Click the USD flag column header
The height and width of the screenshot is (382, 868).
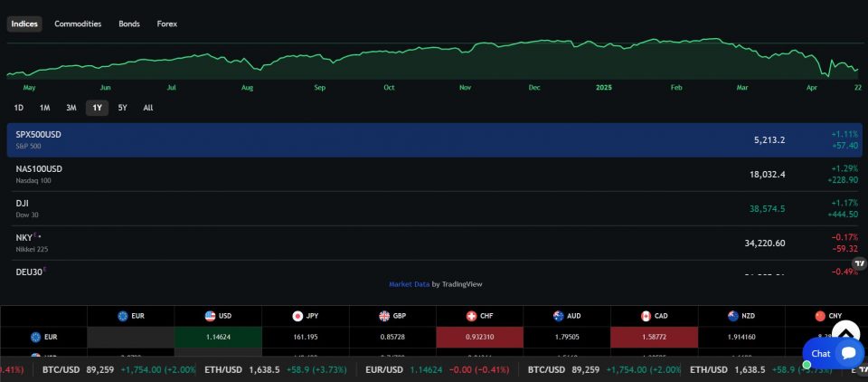(218, 316)
